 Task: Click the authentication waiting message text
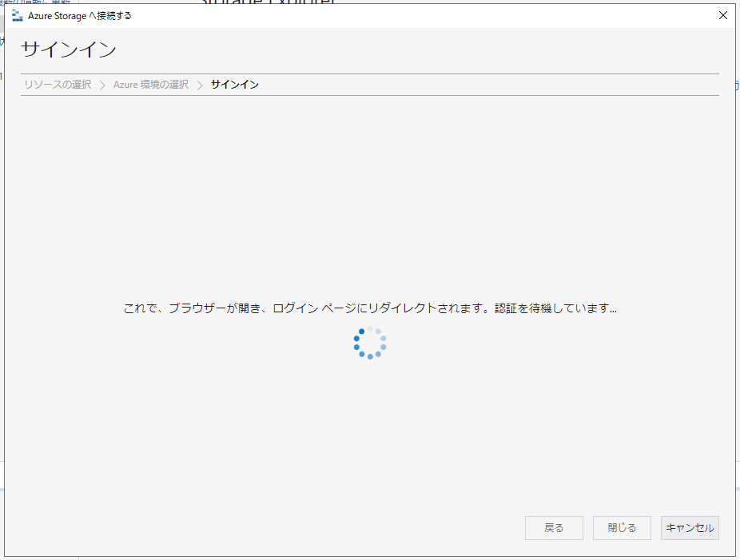click(x=370, y=308)
